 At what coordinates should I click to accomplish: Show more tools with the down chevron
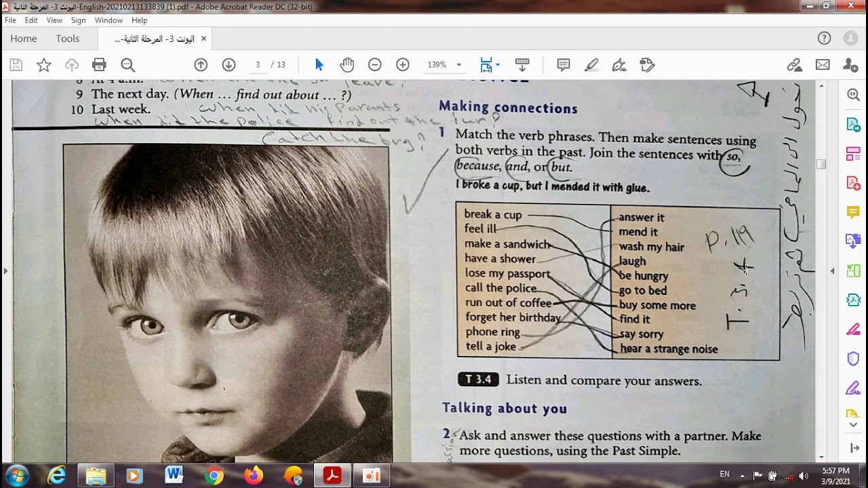pyautogui.click(x=853, y=425)
